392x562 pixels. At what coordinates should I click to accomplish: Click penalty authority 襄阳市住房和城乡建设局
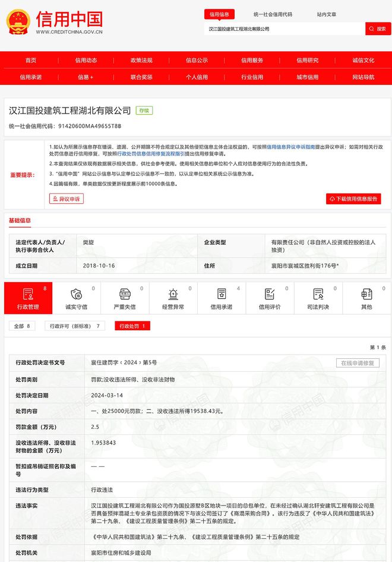121,552
